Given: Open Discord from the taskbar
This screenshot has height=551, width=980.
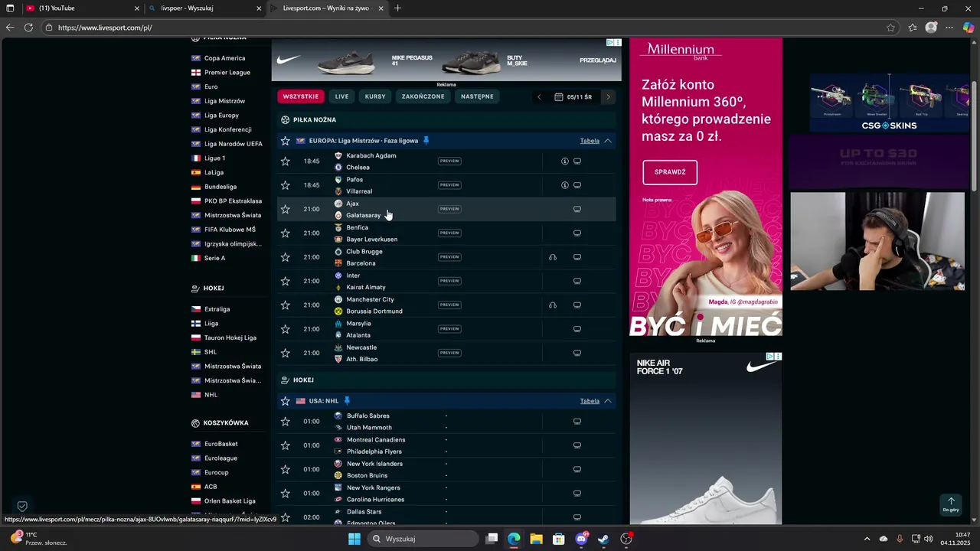Looking at the screenshot, I should coord(581,539).
